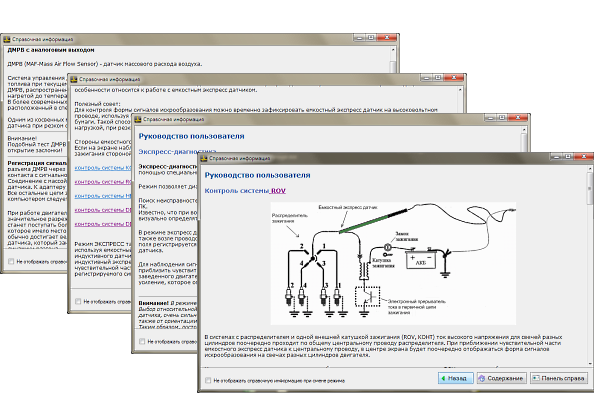Close the front Справочная информация window
Screen dimensions: 594x396
[x=584, y=156]
